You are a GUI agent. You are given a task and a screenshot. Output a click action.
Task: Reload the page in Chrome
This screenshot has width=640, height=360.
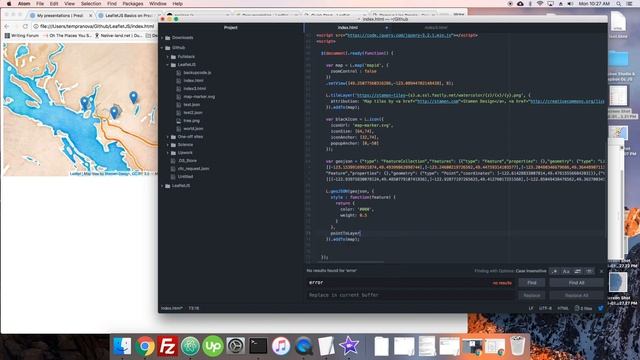pos(25,26)
